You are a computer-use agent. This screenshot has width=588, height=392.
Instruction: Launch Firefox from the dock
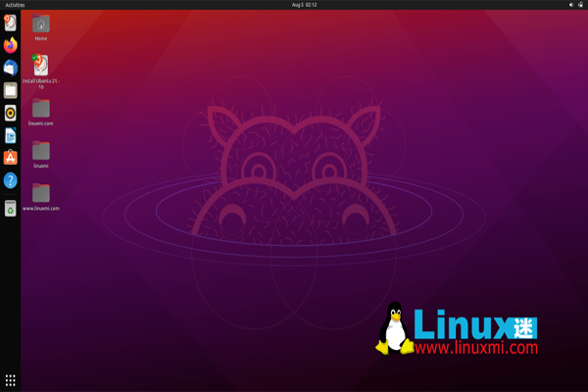(x=11, y=45)
